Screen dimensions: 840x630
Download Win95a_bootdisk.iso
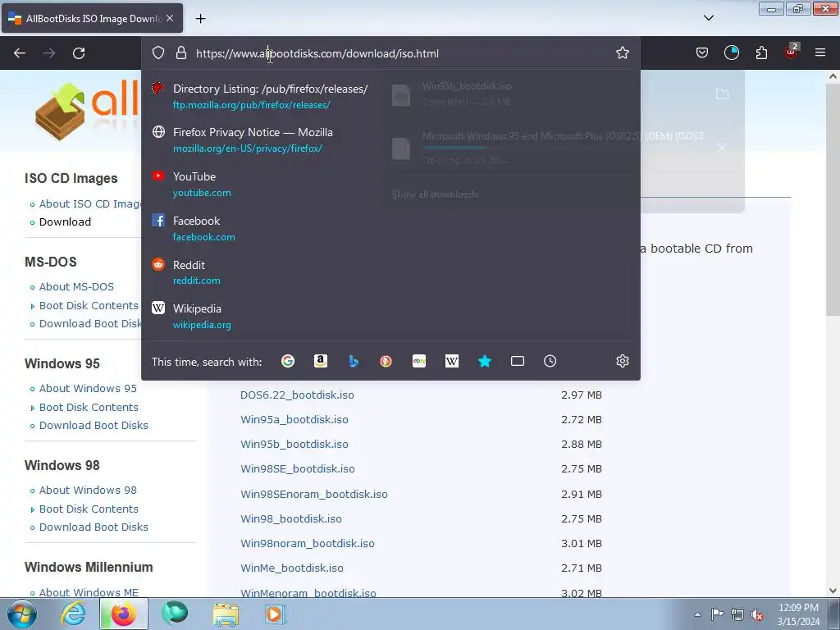point(294,419)
